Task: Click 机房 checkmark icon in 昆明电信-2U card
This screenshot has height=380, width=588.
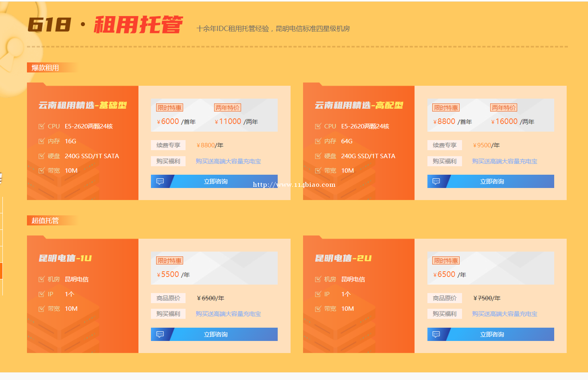Action: point(318,279)
